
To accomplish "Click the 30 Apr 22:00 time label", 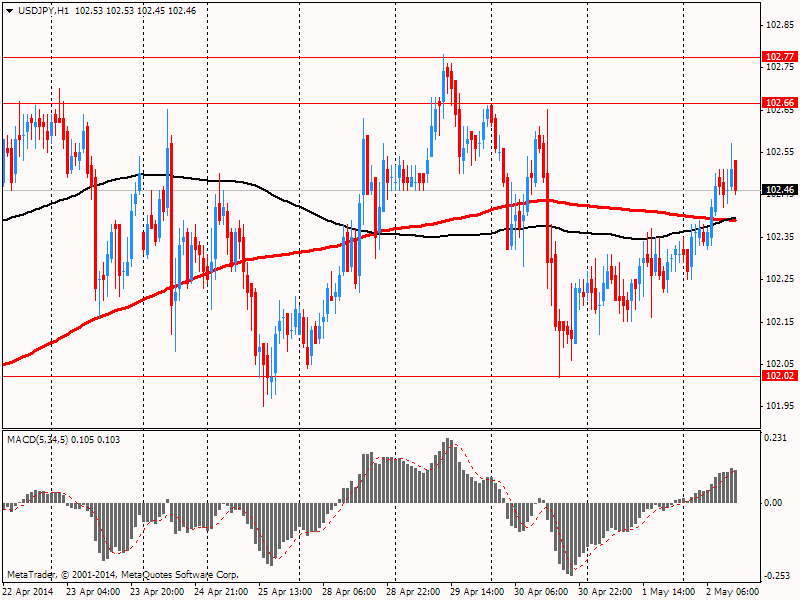I will pyautogui.click(x=608, y=591).
